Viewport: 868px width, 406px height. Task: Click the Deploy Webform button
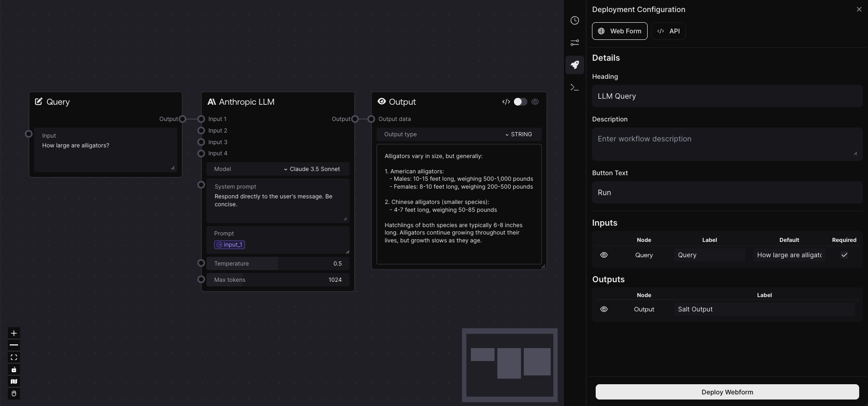point(727,392)
